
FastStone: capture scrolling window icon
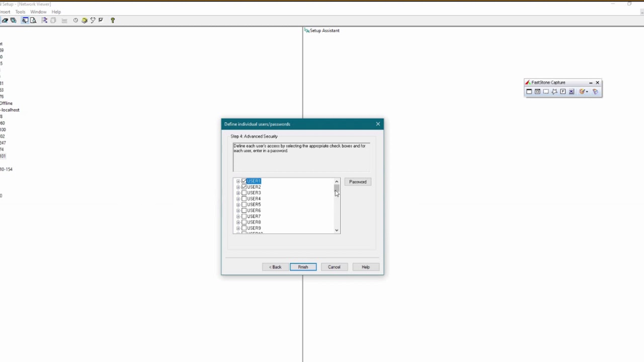pyautogui.click(x=572, y=92)
